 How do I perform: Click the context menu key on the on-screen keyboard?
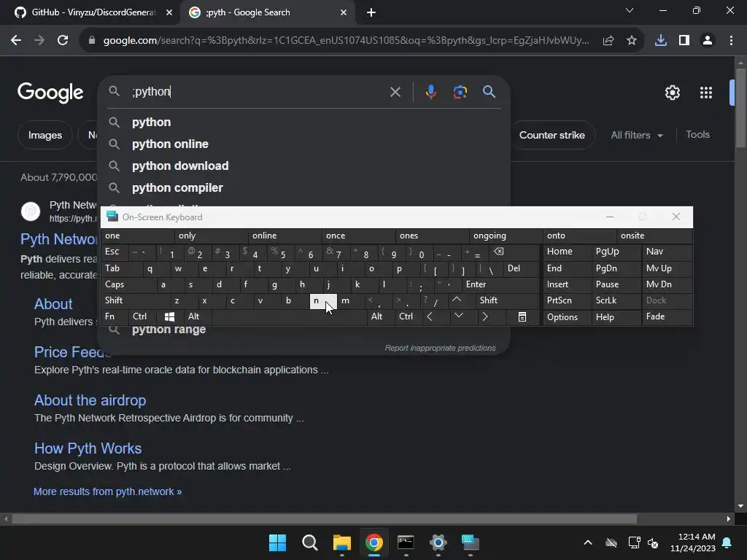[x=522, y=316]
